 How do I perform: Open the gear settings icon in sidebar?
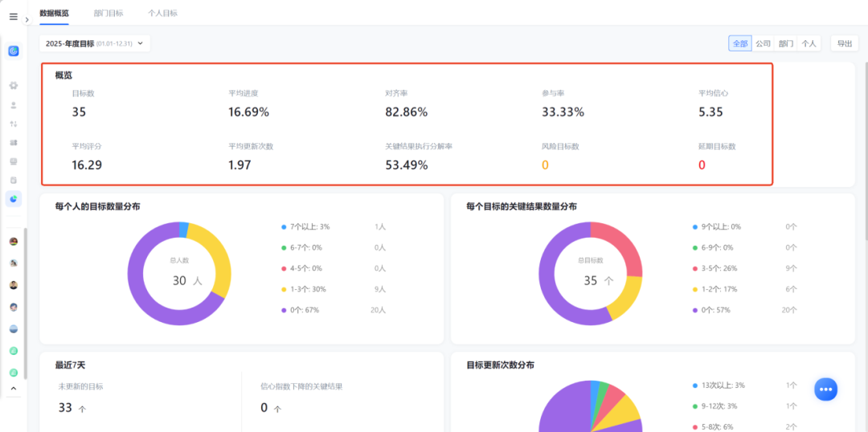[14, 85]
